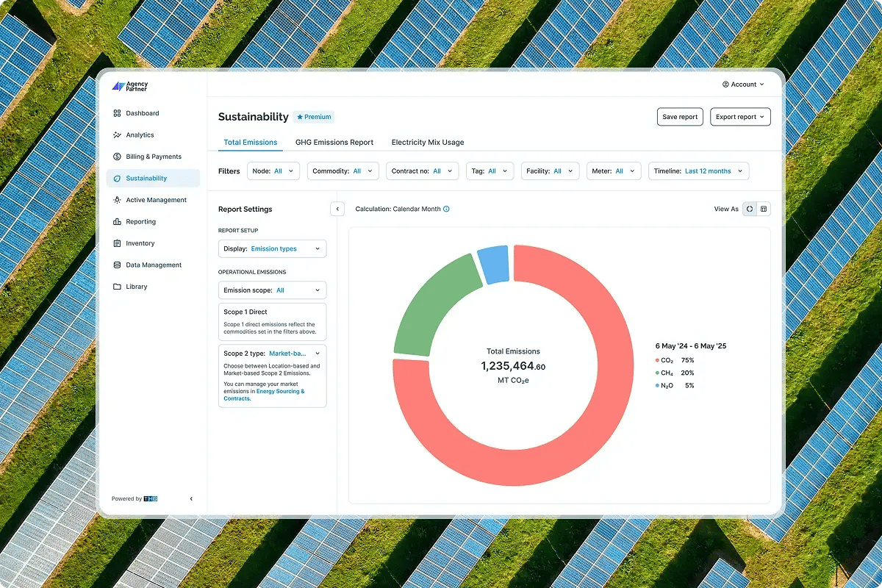The image size is (882, 588).
Task: Click the Save report button
Action: pos(679,116)
